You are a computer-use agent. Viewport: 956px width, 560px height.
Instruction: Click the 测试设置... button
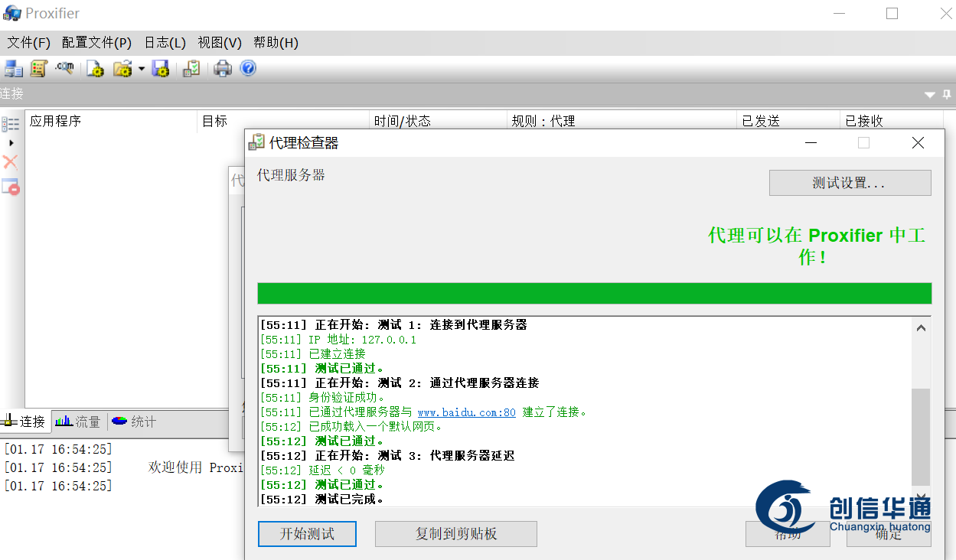(850, 183)
